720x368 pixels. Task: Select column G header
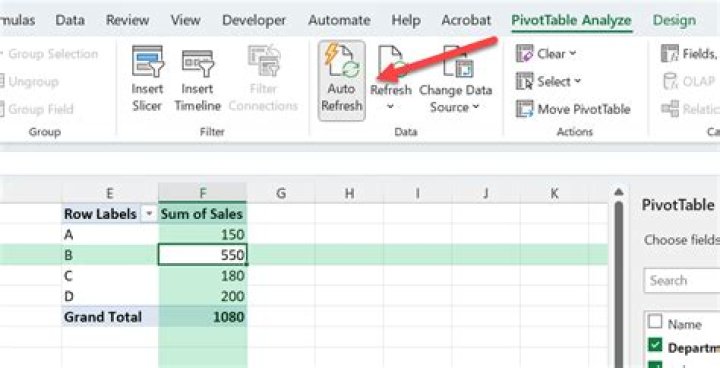tap(281, 193)
